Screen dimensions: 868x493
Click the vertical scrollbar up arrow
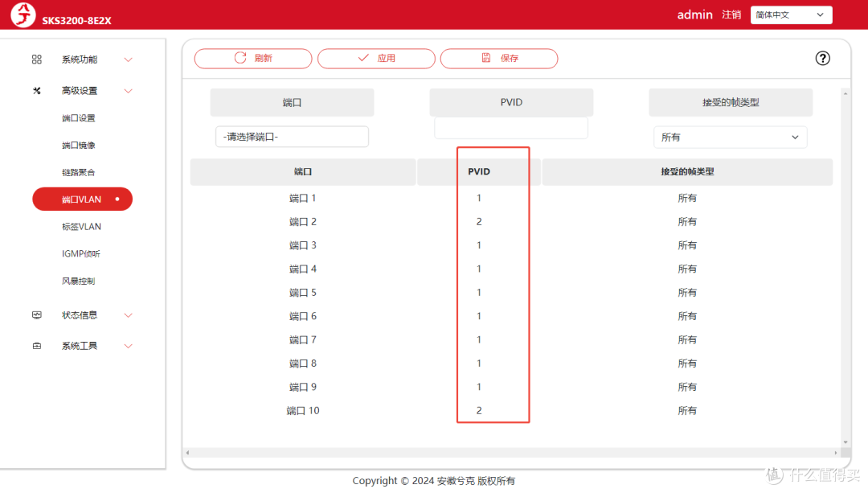pyautogui.click(x=845, y=93)
